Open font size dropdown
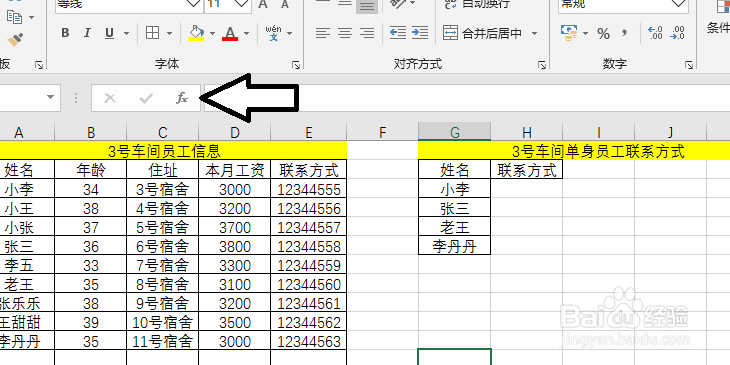Screen dimensions: 730x365 (242, 4)
